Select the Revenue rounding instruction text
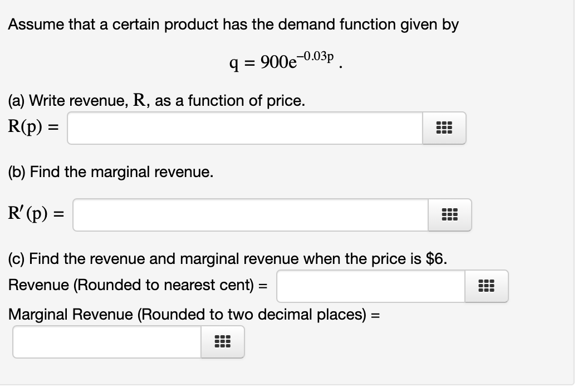 tap(136, 285)
